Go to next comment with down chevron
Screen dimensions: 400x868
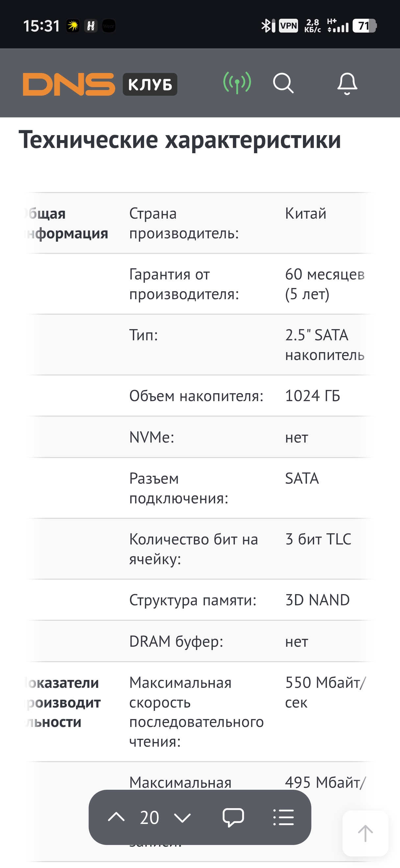point(182,818)
